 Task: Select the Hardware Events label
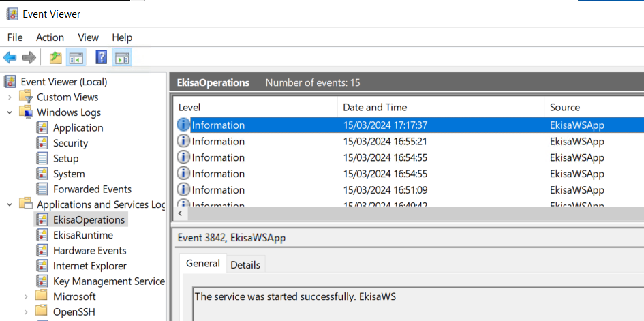point(90,250)
